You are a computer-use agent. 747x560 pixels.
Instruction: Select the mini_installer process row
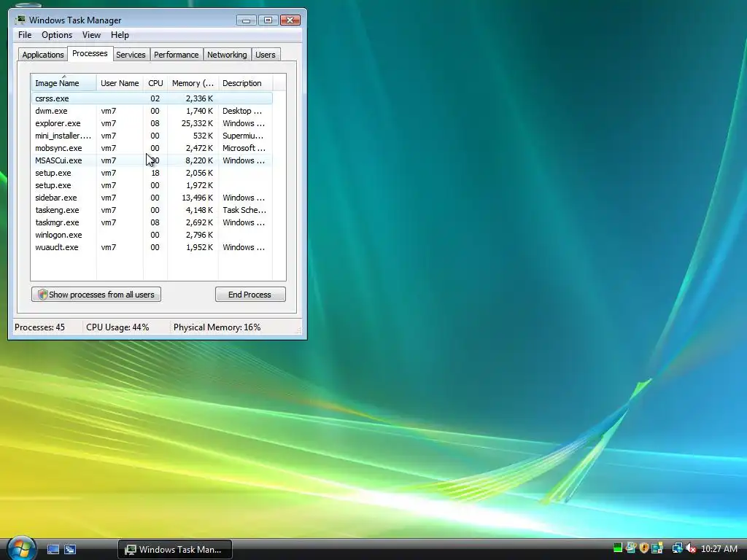click(x=152, y=136)
